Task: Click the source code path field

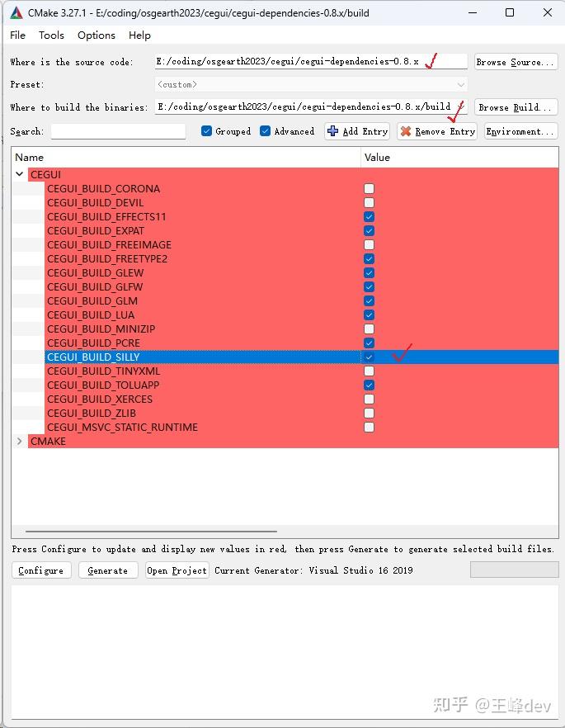Action: pos(311,61)
